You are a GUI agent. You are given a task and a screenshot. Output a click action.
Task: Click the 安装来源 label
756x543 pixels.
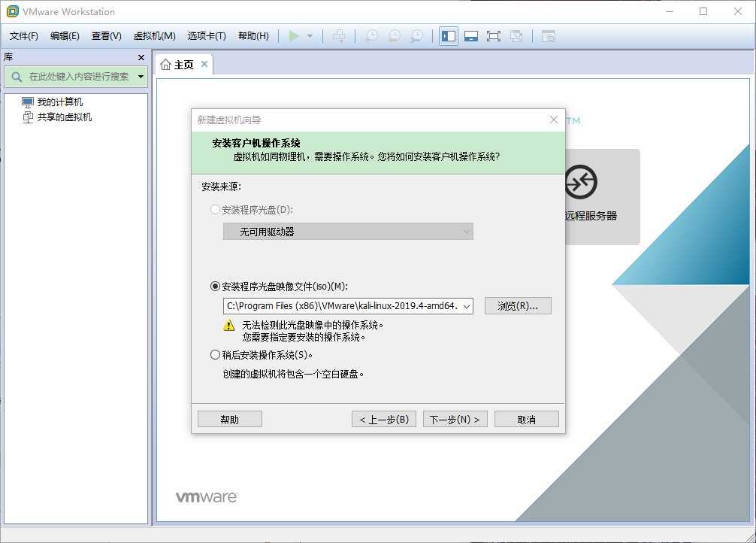click(221, 187)
